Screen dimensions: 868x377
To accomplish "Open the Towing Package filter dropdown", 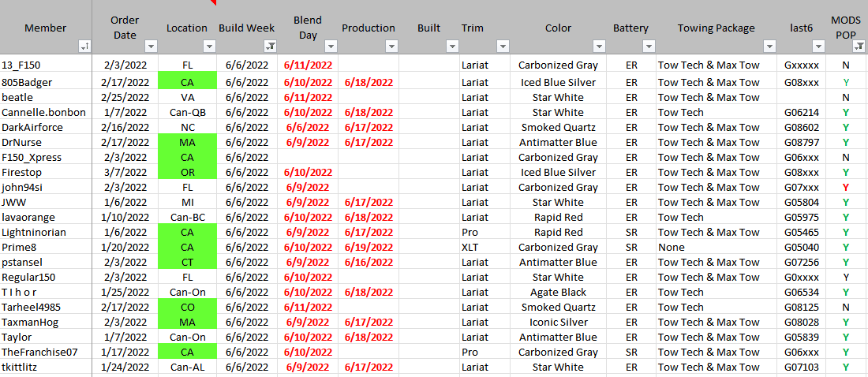I will pos(770,47).
